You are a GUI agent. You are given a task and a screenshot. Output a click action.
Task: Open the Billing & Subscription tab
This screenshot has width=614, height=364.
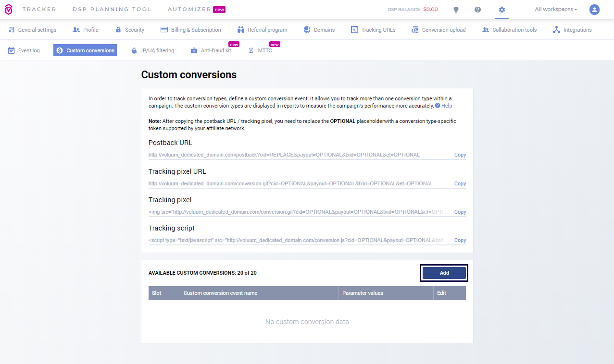pyautogui.click(x=190, y=29)
